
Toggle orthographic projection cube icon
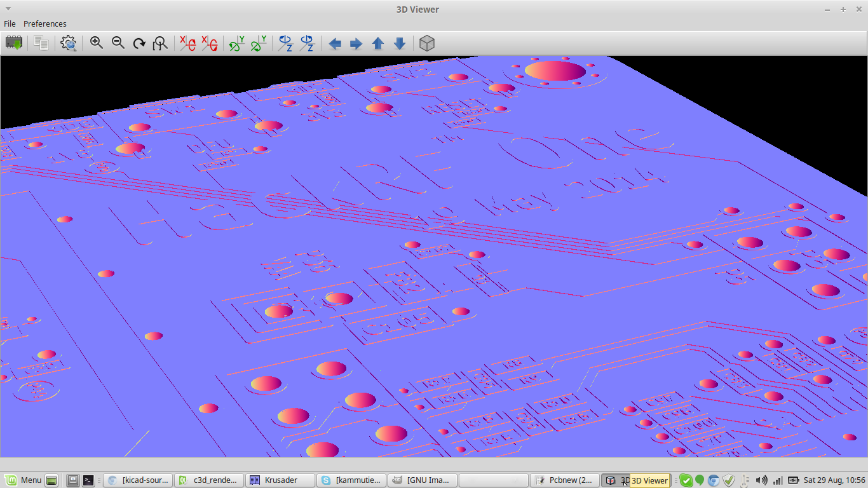coord(427,43)
